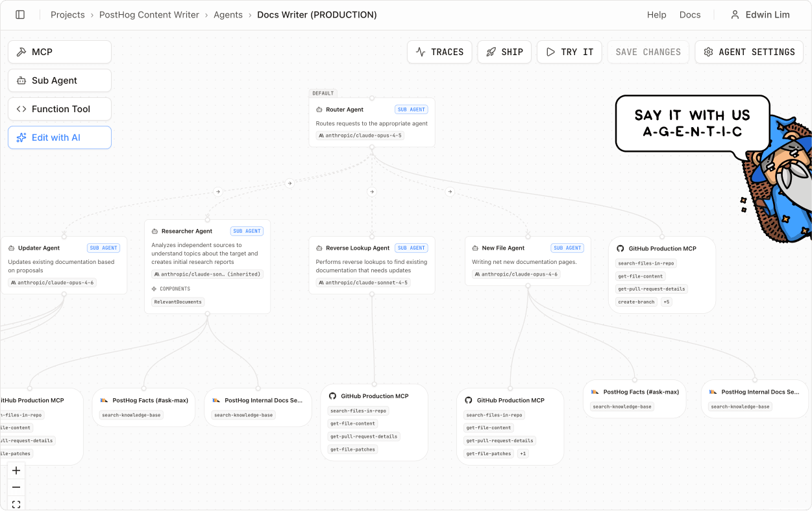
Task: Zoom in on the canvas
Action: tap(16, 471)
